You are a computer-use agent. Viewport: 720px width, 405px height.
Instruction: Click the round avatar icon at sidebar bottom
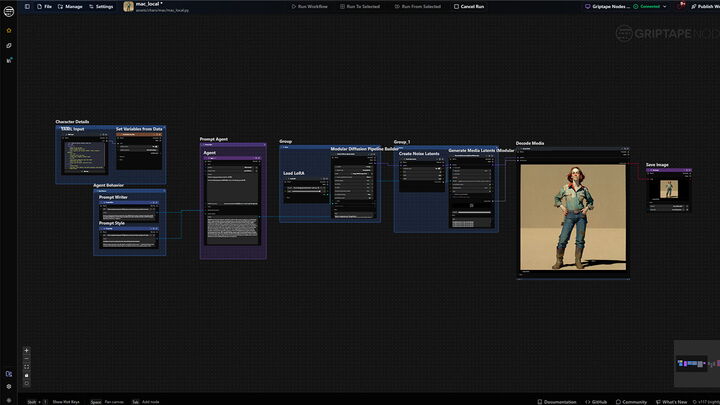[x=9, y=400]
